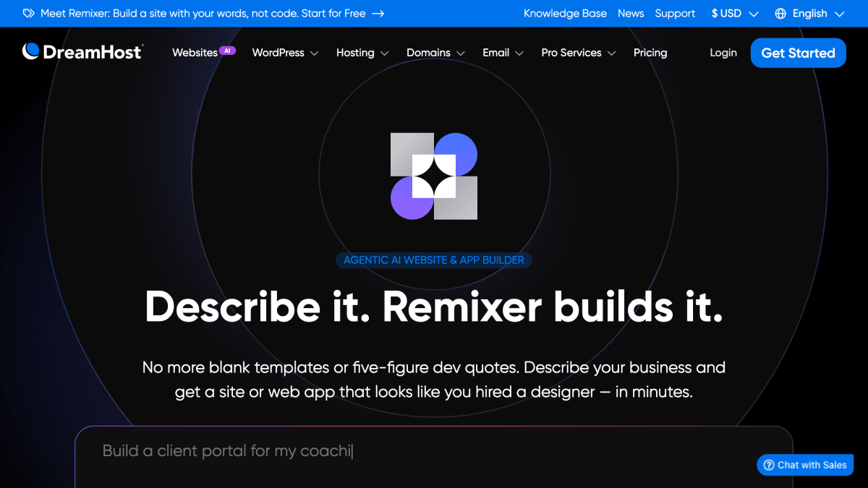
Task: Click into the Remixer prompt input field
Action: tap(434, 456)
